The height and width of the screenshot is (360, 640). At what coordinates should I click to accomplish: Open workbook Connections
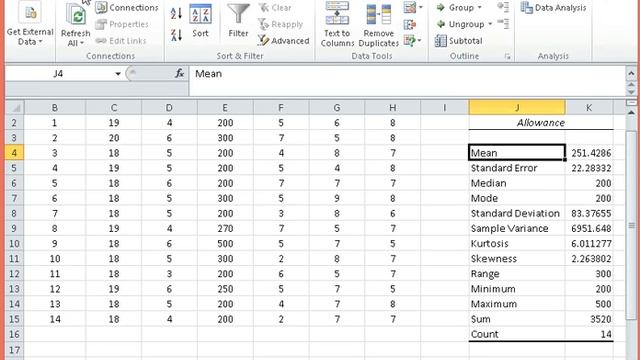pos(127,7)
